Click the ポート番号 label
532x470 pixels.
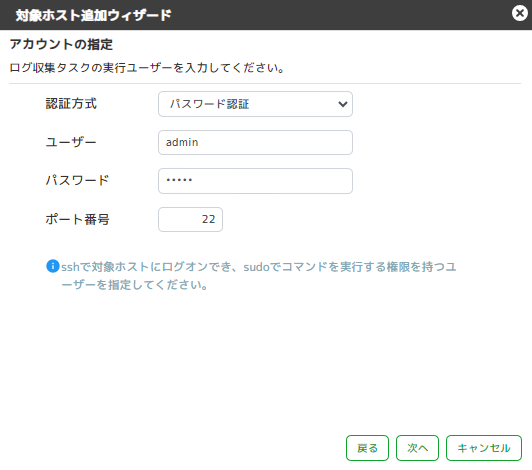(x=77, y=219)
